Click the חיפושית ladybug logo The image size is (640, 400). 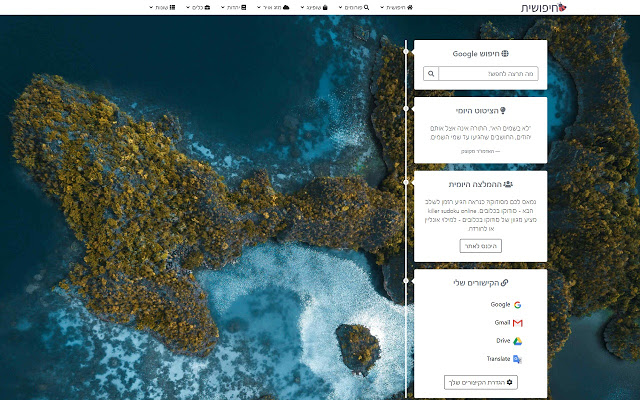[544, 7]
